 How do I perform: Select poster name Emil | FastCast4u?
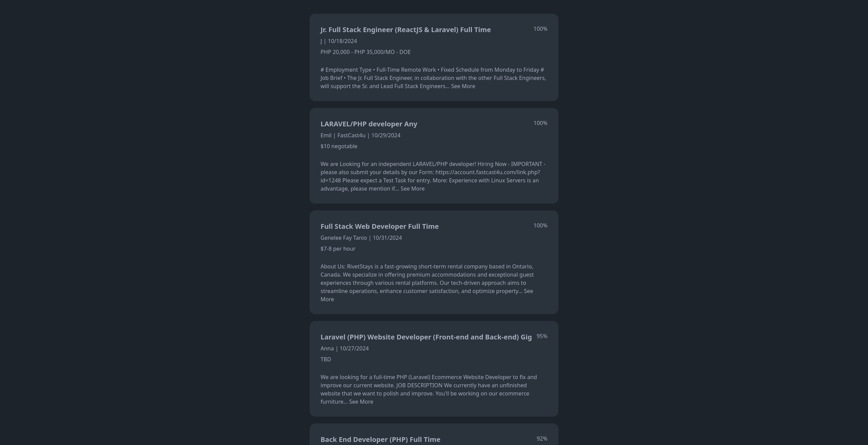tap(343, 135)
